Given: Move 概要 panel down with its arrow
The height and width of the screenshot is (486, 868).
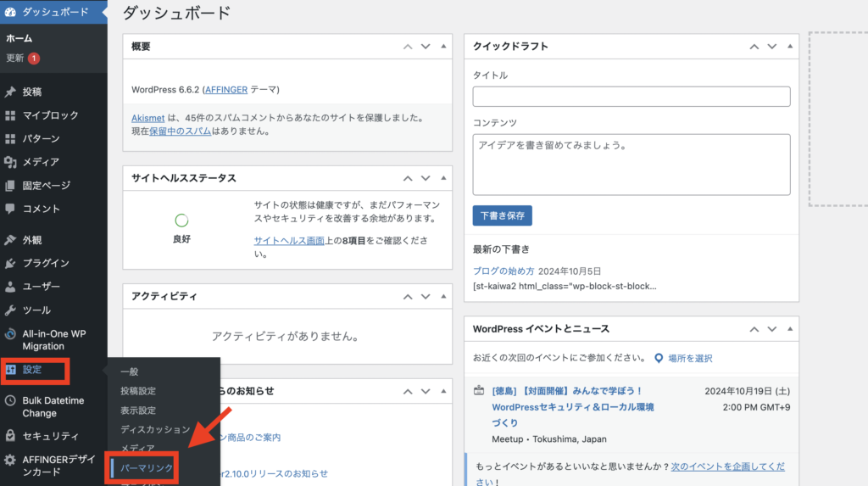Looking at the screenshot, I should [x=426, y=47].
